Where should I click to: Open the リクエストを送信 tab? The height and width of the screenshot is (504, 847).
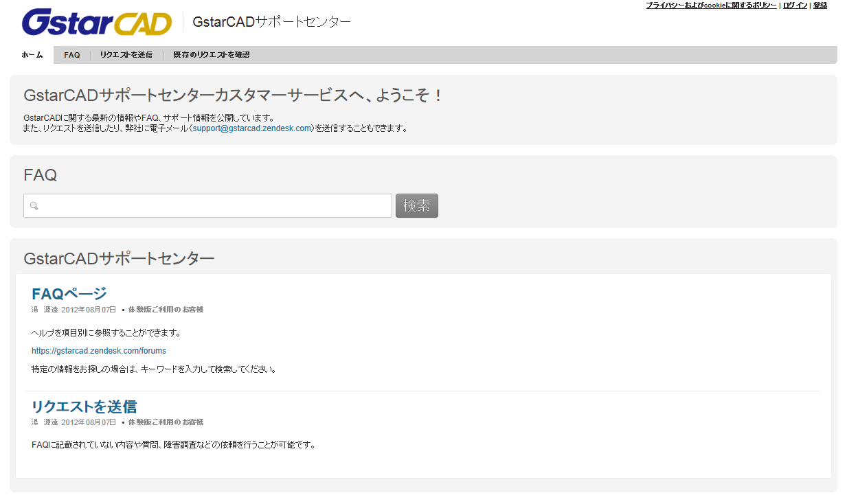[126, 55]
